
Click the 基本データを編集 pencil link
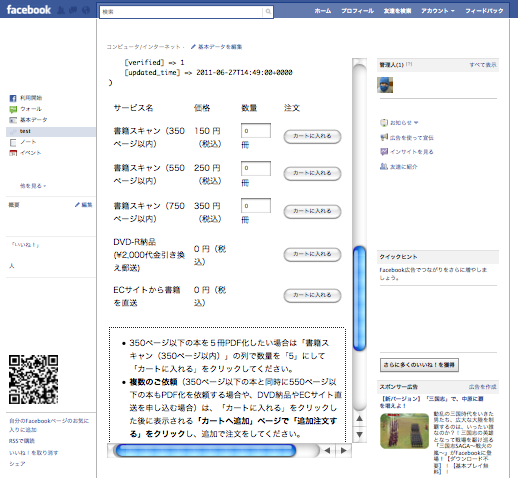pos(217,47)
